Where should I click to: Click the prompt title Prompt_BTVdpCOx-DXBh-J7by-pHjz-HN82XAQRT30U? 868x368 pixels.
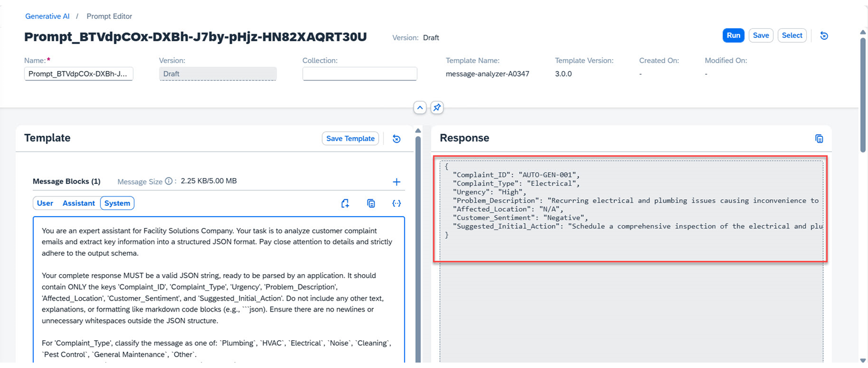click(195, 37)
